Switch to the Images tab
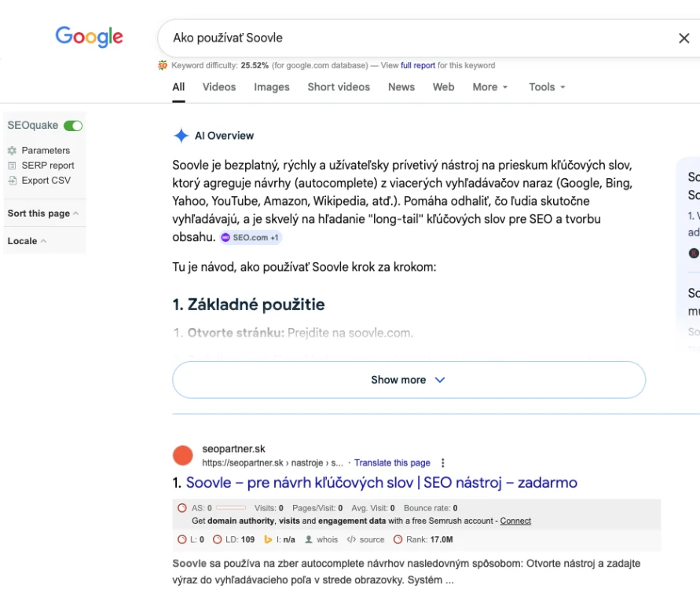700x603 pixels. click(x=272, y=87)
